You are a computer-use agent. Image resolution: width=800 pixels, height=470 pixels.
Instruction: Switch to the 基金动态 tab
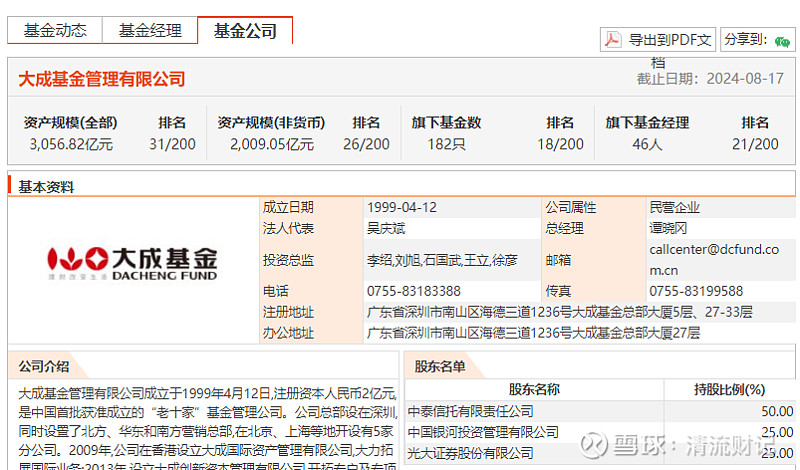(55, 31)
